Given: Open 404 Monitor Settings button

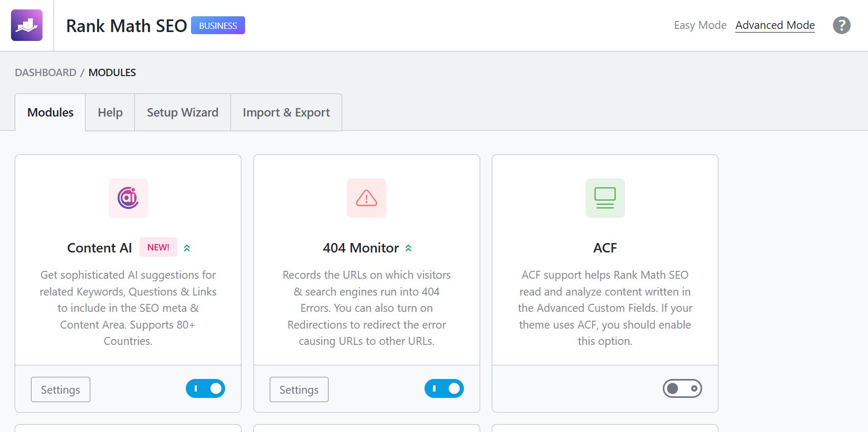Looking at the screenshot, I should (x=299, y=389).
